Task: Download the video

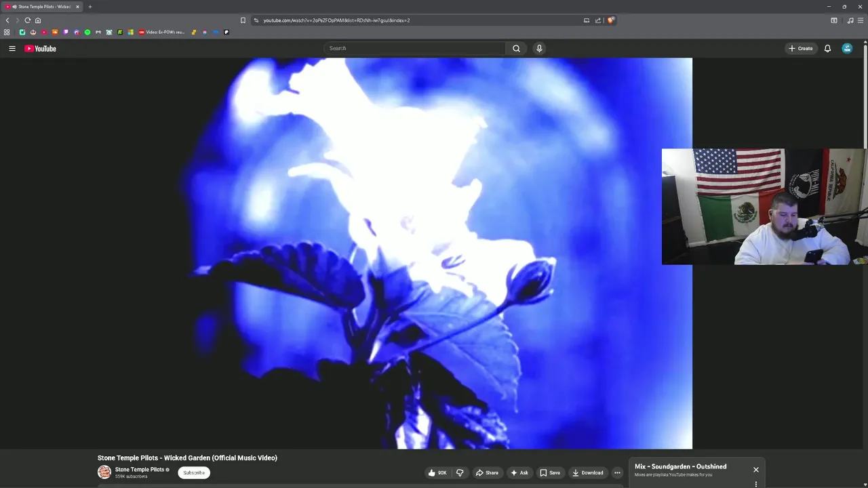Action: [x=587, y=472]
